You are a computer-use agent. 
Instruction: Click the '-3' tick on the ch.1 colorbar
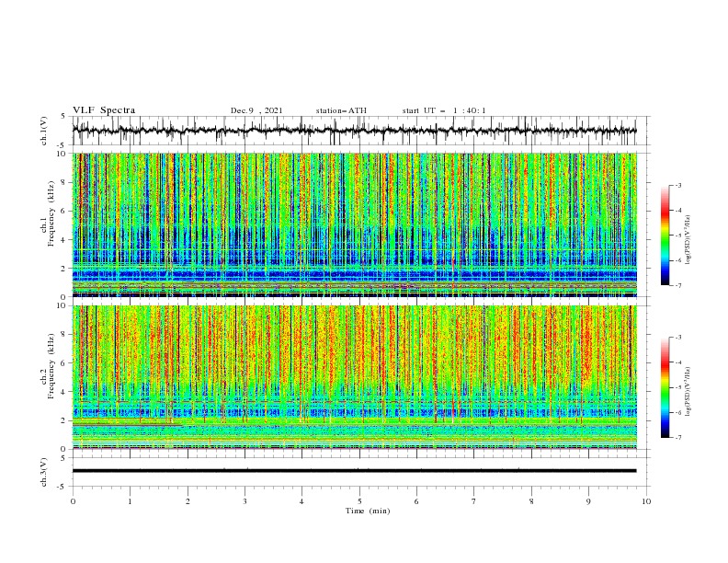pyautogui.click(x=678, y=185)
